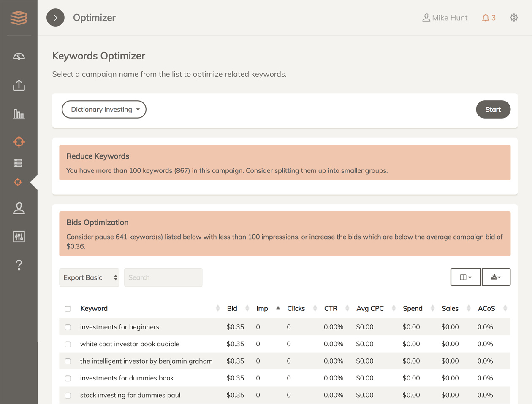532x404 pixels.
Task: Expand the Dictionary Investing campaign dropdown
Action: (104, 110)
